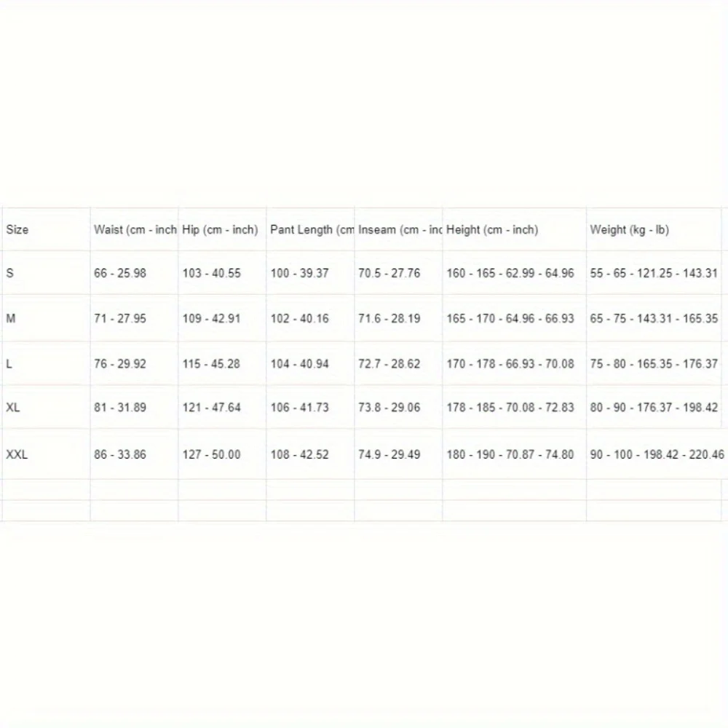The height and width of the screenshot is (728, 728).
Task: Select the Size header cell
Action: pyautogui.click(x=46, y=229)
